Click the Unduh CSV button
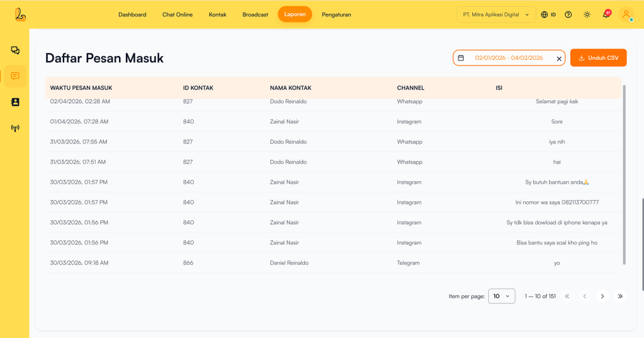This screenshot has width=644, height=338. [x=598, y=58]
